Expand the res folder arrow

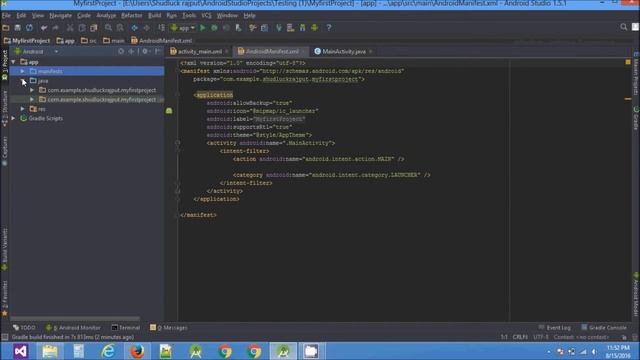pos(23,109)
